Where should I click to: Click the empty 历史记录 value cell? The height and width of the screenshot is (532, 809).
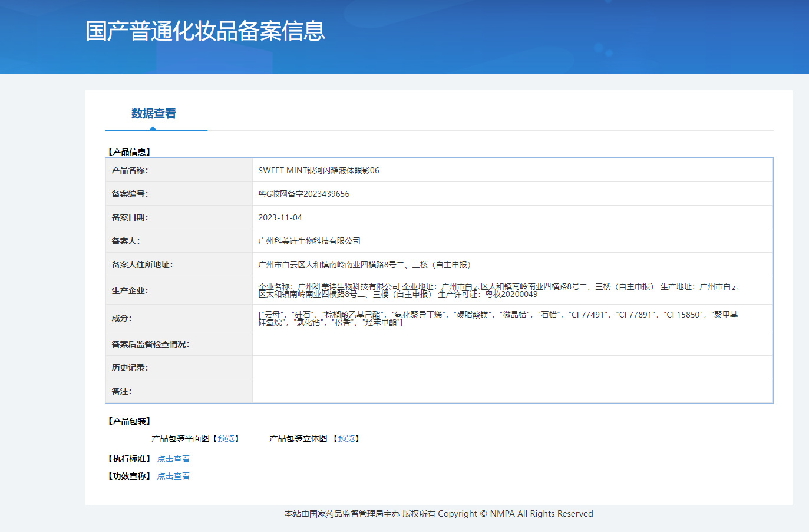(512, 368)
